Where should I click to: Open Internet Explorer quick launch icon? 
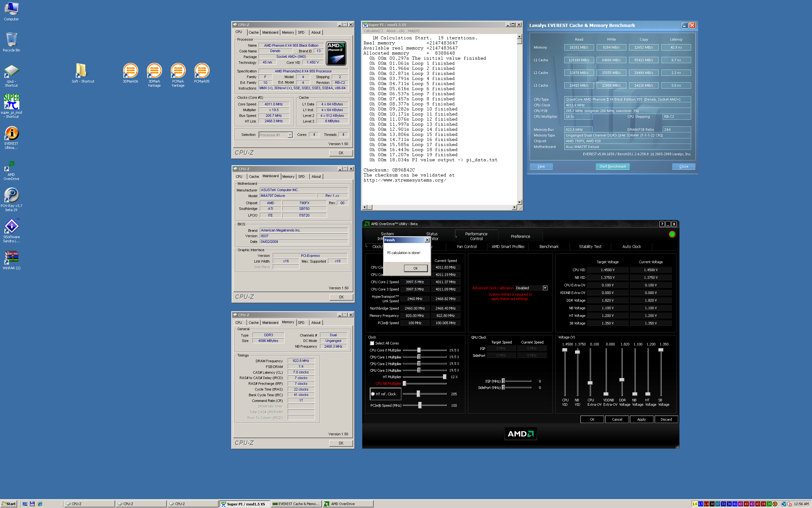(x=40, y=504)
